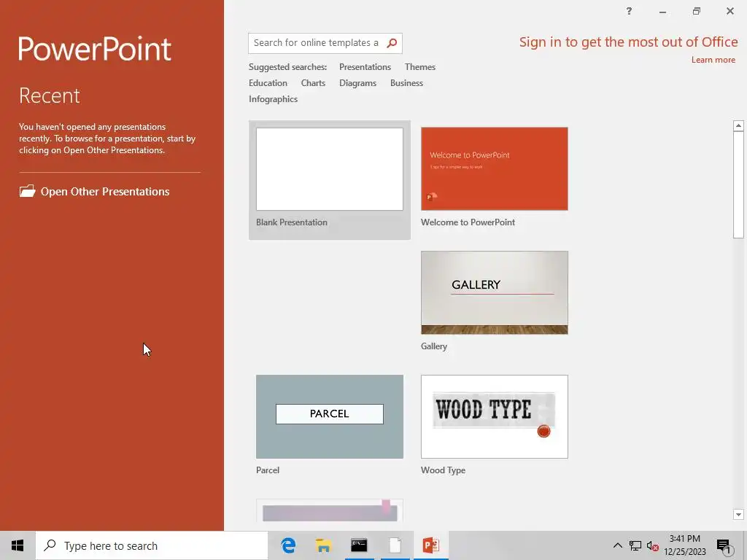This screenshot has width=747, height=560.
Task: Click the Gallery label text
Action: pyautogui.click(x=434, y=346)
